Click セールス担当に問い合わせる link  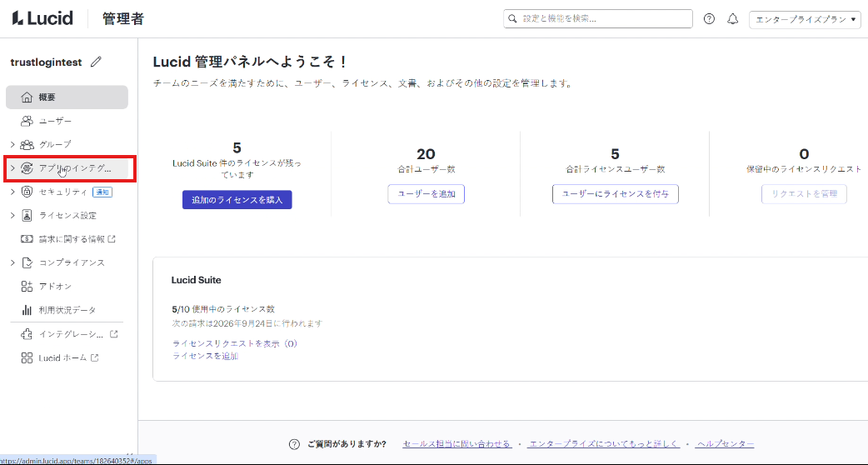[x=457, y=444]
